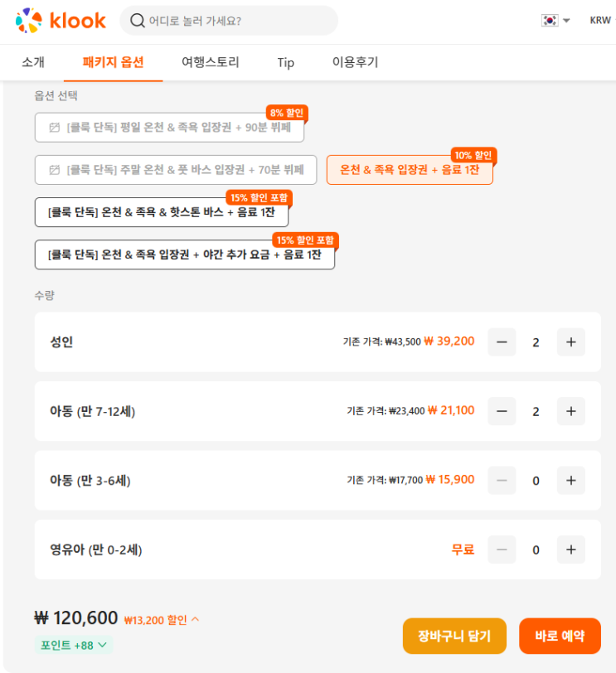This screenshot has height=673, width=616.
Task: Click the 장바구니 담기 button
Action: click(x=454, y=636)
